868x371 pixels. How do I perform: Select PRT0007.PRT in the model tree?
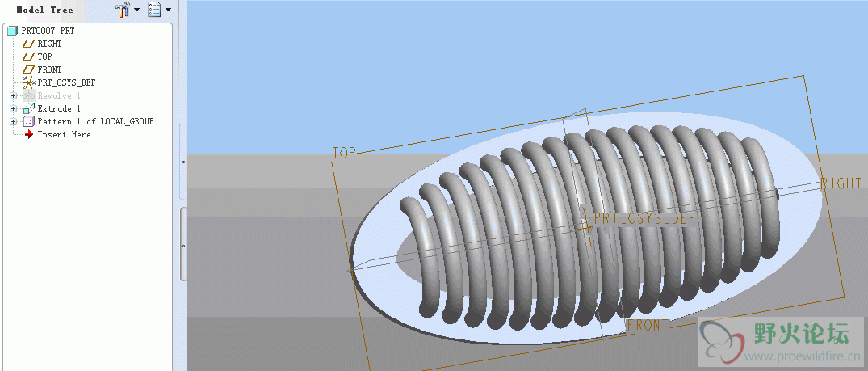pyautogui.click(x=48, y=31)
